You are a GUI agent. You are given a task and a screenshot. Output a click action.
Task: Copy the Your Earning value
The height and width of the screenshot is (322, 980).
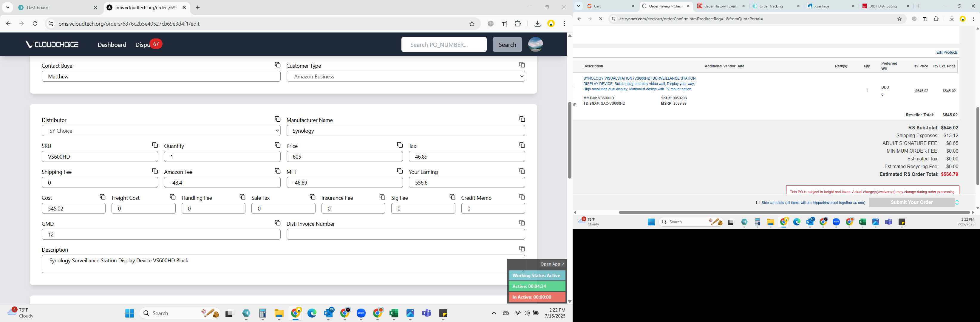[522, 171]
